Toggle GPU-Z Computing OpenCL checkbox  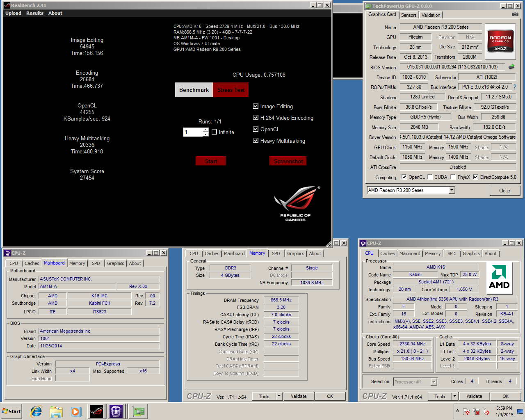click(x=404, y=177)
